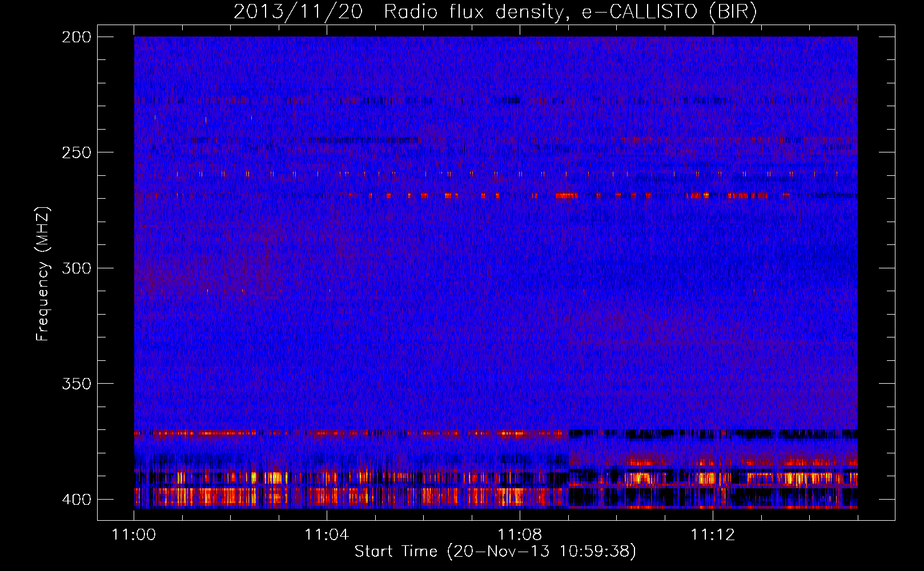Click the 350 frequency tick label
This screenshot has width=924, height=571.
click(x=77, y=383)
